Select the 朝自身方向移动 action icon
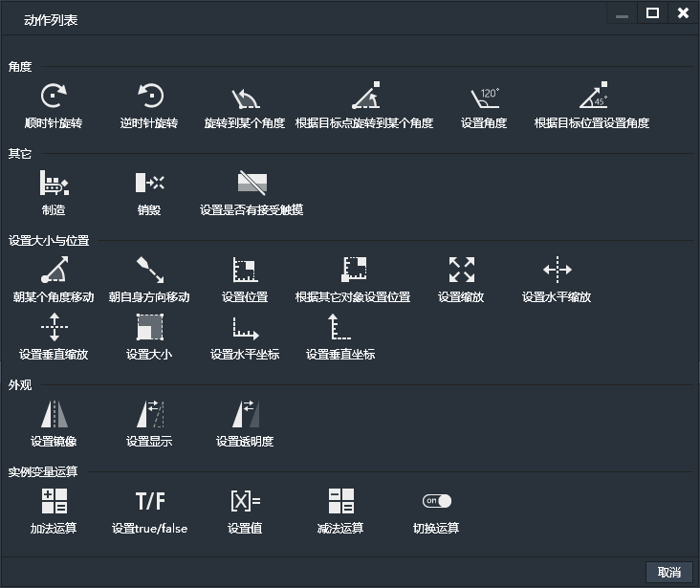 (x=149, y=271)
